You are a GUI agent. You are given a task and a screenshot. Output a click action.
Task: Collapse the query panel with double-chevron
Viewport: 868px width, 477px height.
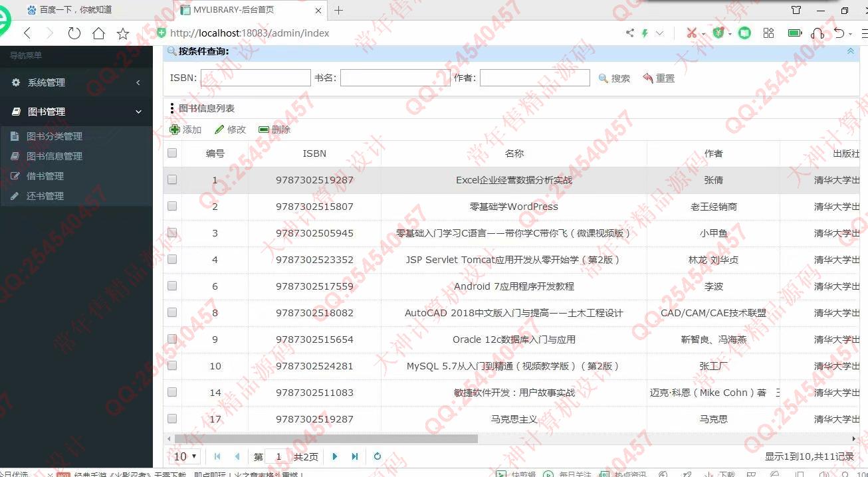[x=850, y=51]
